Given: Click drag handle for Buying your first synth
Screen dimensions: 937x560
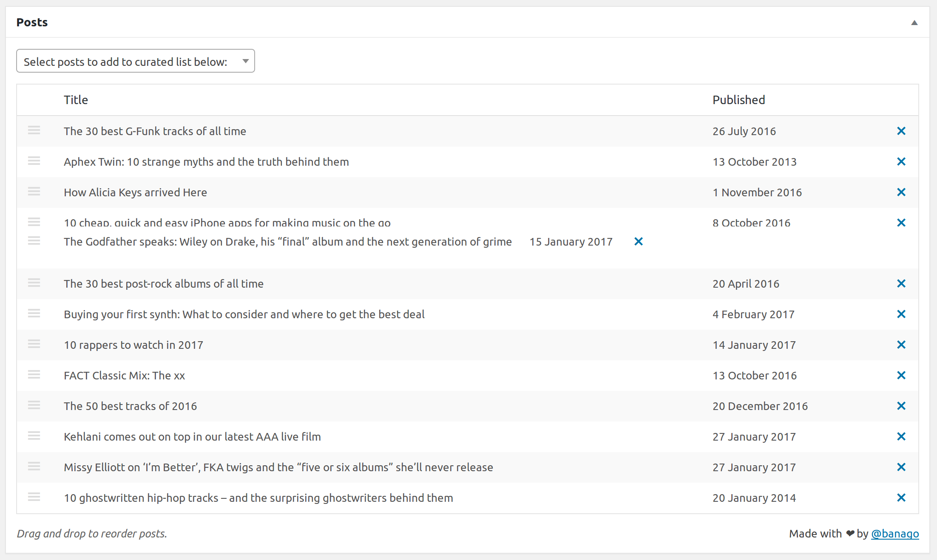Looking at the screenshot, I should 34,313.
